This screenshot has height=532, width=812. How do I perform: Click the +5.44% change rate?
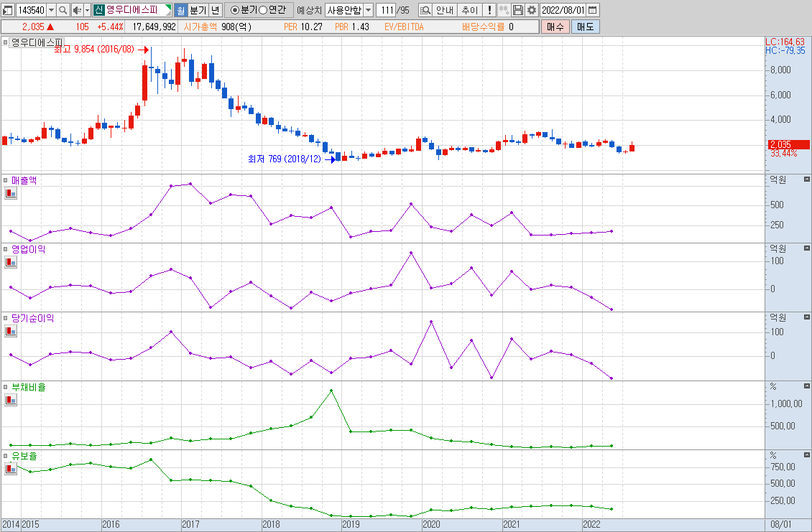(x=111, y=27)
